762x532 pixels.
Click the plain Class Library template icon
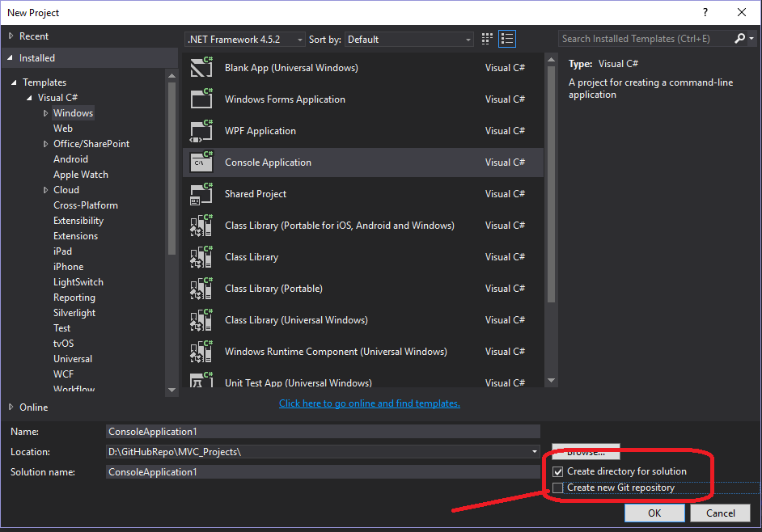[x=201, y=257]
